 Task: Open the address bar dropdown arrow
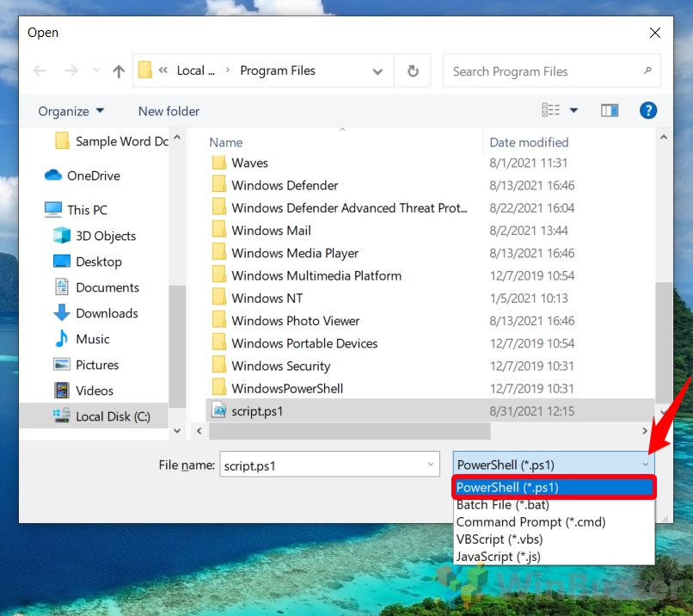(377, 72)
